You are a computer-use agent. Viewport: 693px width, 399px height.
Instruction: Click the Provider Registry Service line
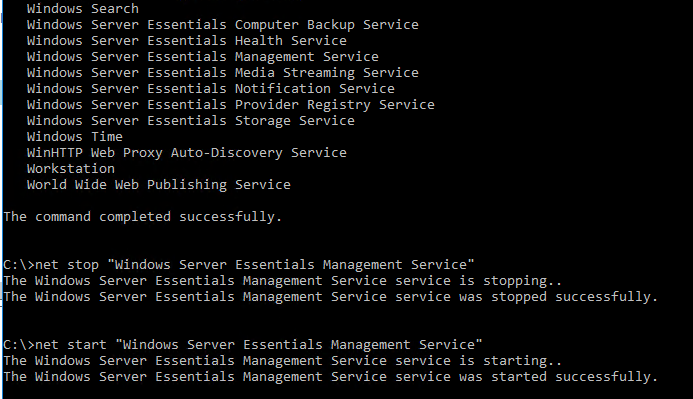click(231, 105)
